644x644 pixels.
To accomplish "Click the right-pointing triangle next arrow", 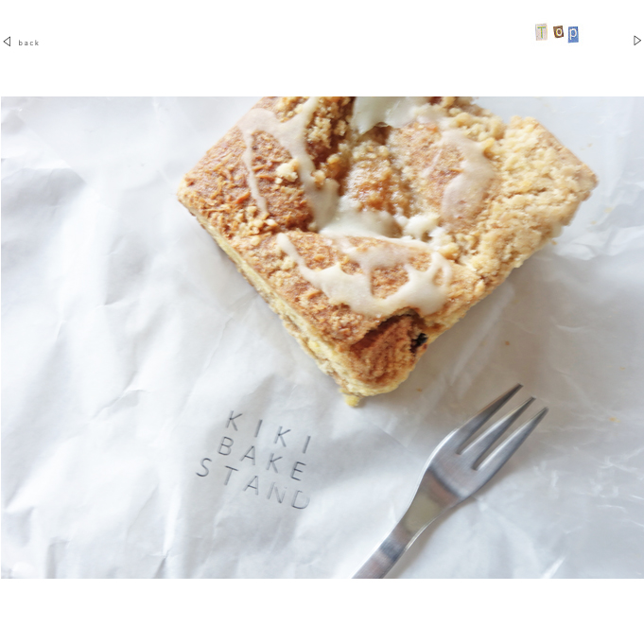I will coord(637,41).
